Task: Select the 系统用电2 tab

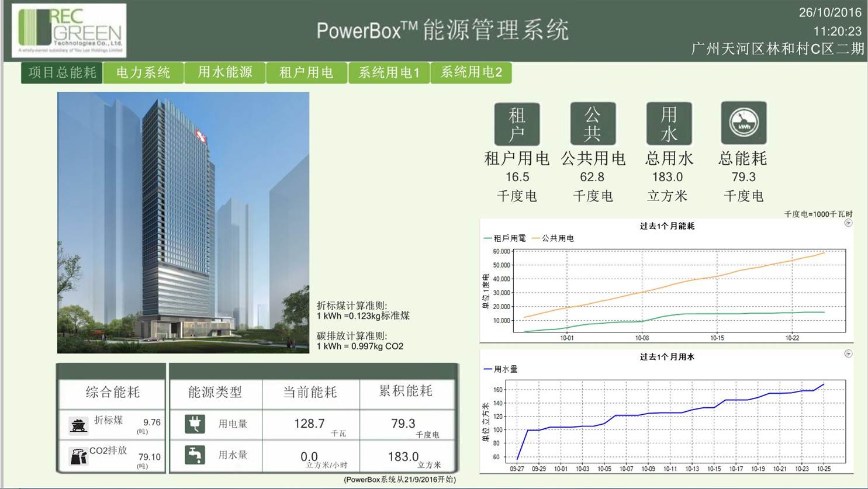Action: [471, 73]
